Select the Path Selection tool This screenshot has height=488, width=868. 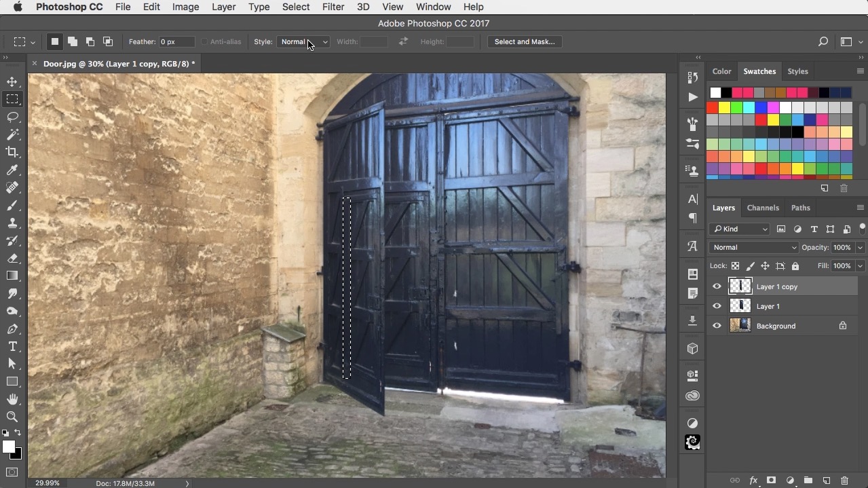[x=12, y=364]
